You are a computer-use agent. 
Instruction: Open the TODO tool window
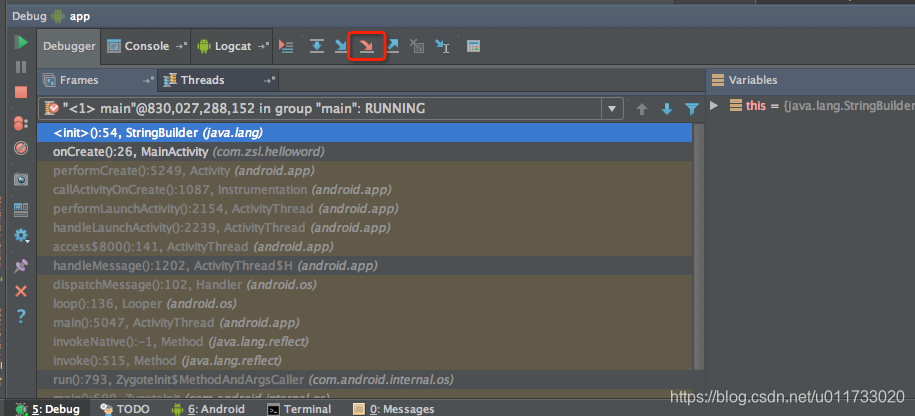[x=125, y=409]
